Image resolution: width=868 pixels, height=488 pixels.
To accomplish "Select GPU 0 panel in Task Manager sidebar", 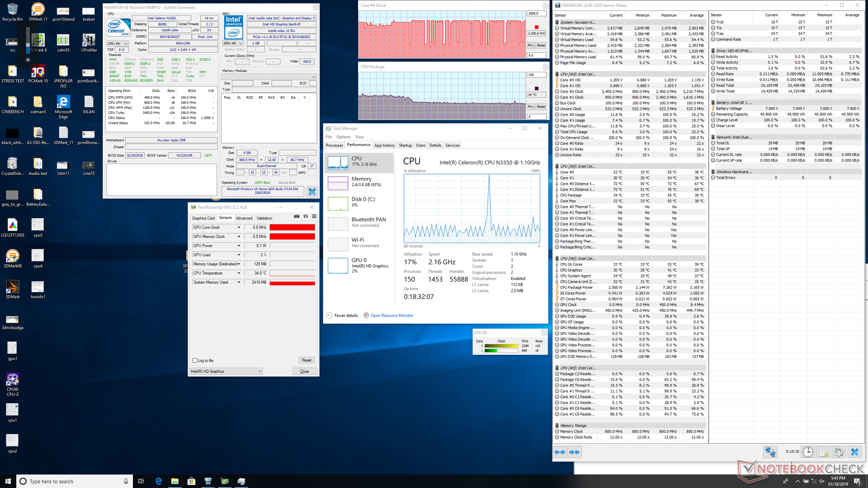I will (359, 265).
